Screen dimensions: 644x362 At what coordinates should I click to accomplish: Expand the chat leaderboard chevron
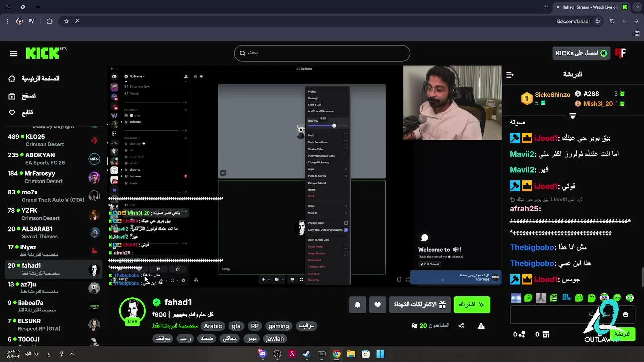tap(573, 116)
